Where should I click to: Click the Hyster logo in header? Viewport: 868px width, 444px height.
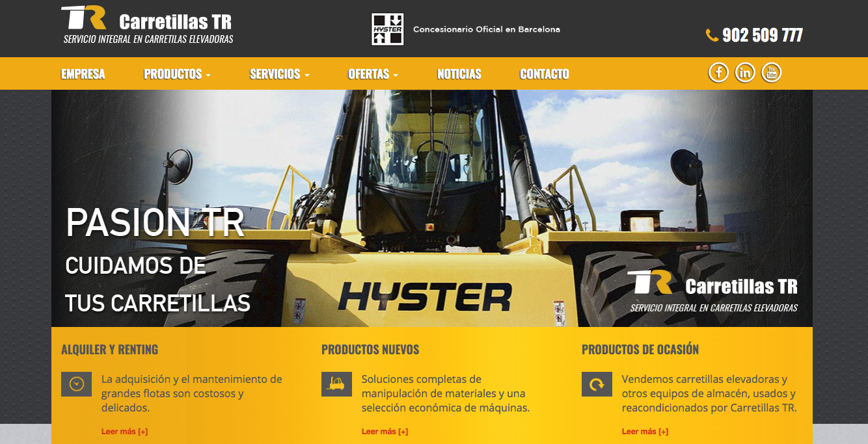click(387, 29)
